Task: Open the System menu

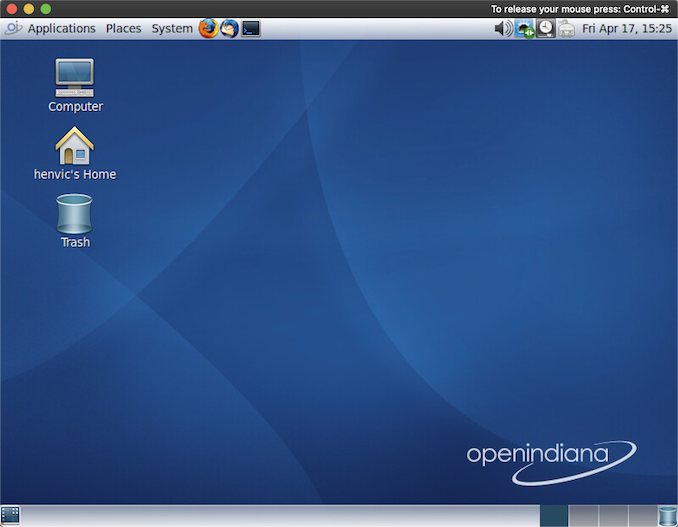Action: pos(172,29)
